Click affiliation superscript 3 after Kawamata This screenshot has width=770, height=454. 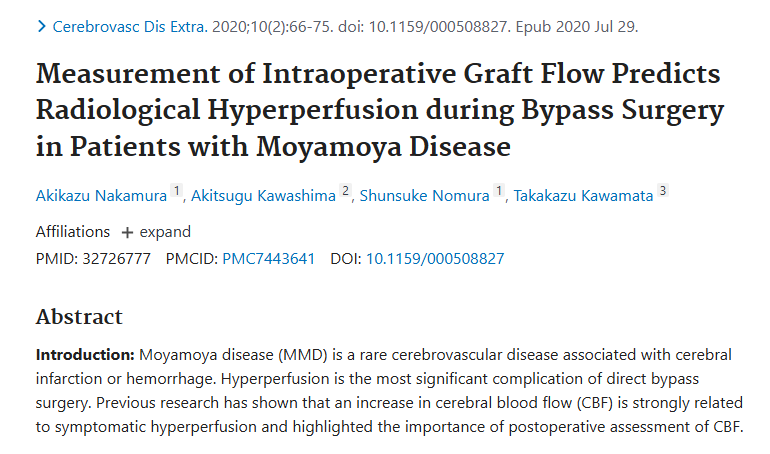[x=663, y=190]
